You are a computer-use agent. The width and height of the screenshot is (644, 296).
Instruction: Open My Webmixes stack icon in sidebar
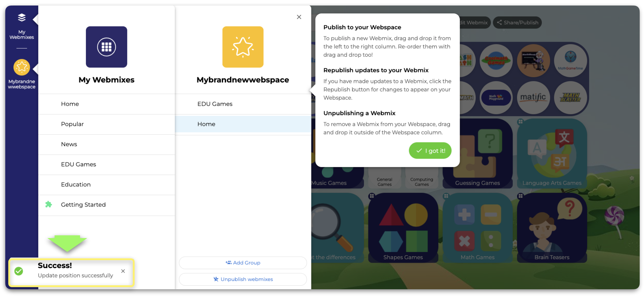click(x=21, y=18)
